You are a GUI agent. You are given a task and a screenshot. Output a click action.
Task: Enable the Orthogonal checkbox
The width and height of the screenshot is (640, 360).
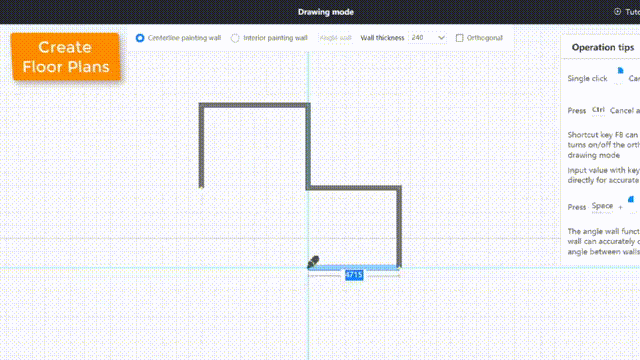(x=459, y=38)
